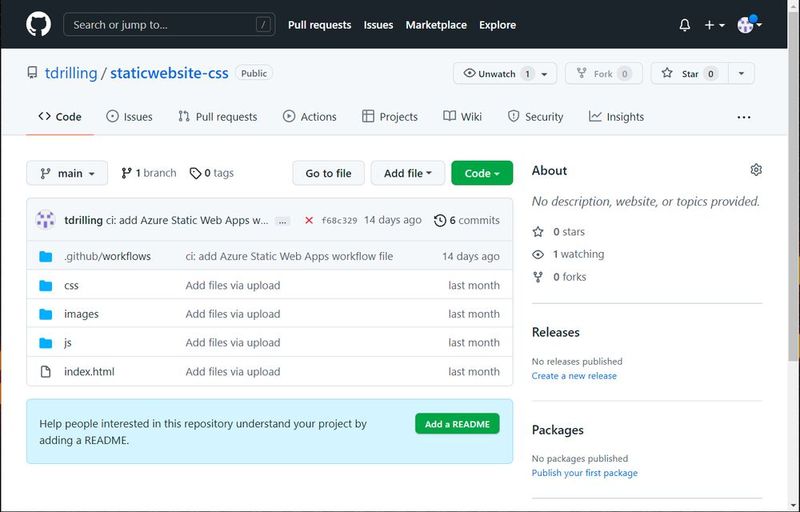Open the staticwebsite-css repository link
Screen dimensions: 800x512
169,73
